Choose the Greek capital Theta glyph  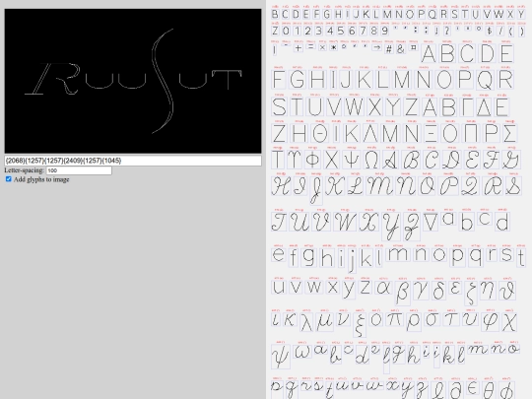coord(320,133)
